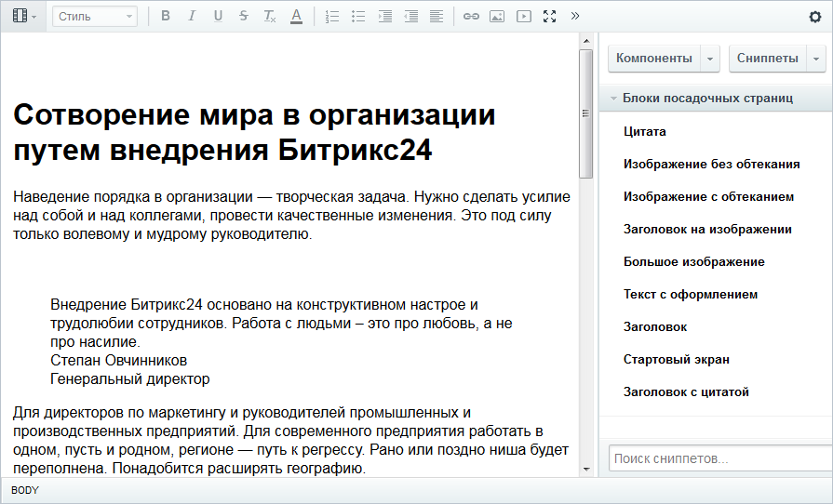Switch editor to fullscreen mode

tap(550, 17)
